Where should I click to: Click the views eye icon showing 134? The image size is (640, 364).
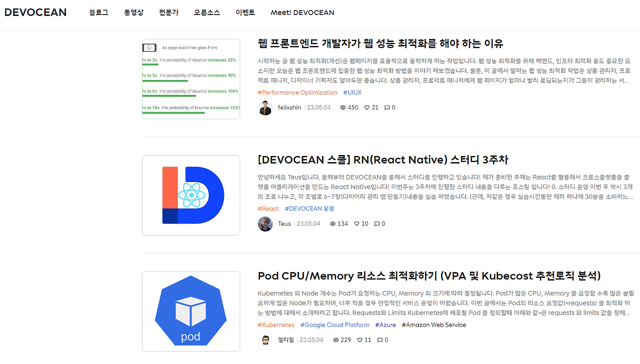tap(333, 223)
